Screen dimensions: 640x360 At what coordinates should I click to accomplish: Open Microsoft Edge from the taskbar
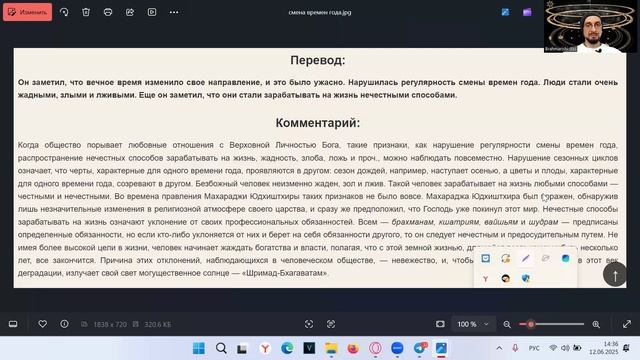(287, 348)
